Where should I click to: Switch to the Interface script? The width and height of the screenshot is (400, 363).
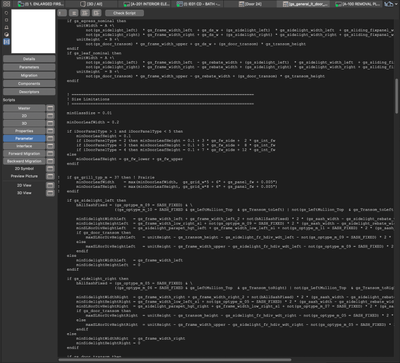[x=24, y=146]
